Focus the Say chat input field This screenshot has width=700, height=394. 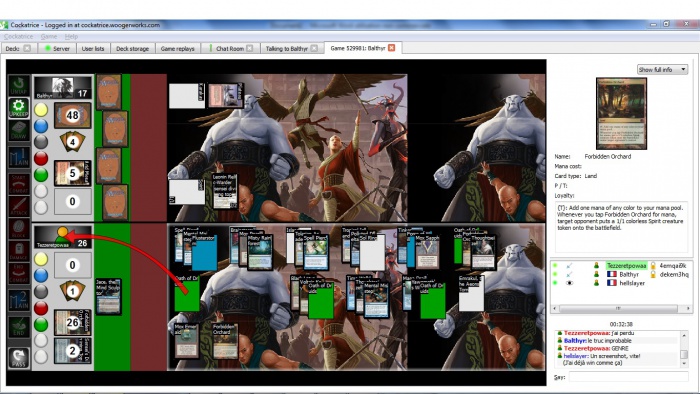pos(628,377)
